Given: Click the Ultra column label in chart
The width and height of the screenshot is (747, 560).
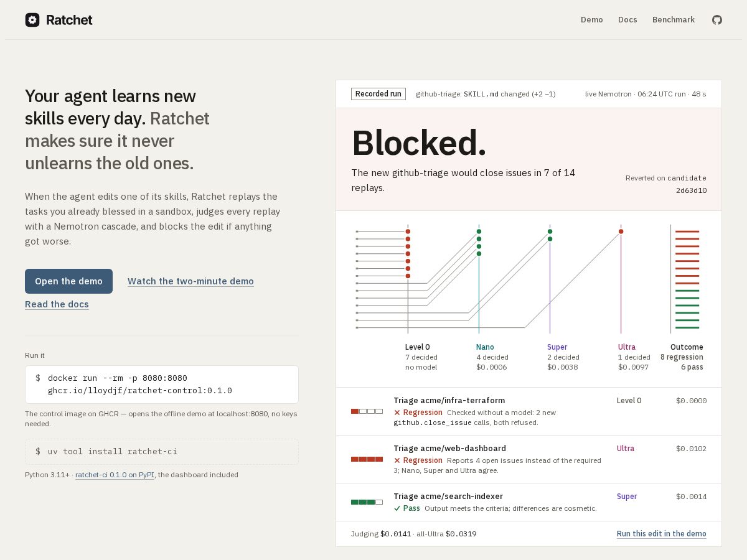Looking at the screenshot, I should (627, 347).
